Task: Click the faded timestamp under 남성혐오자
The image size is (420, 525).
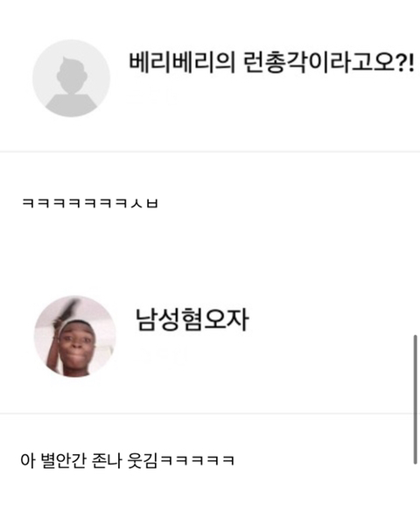Action: click(x=161, y=355)
